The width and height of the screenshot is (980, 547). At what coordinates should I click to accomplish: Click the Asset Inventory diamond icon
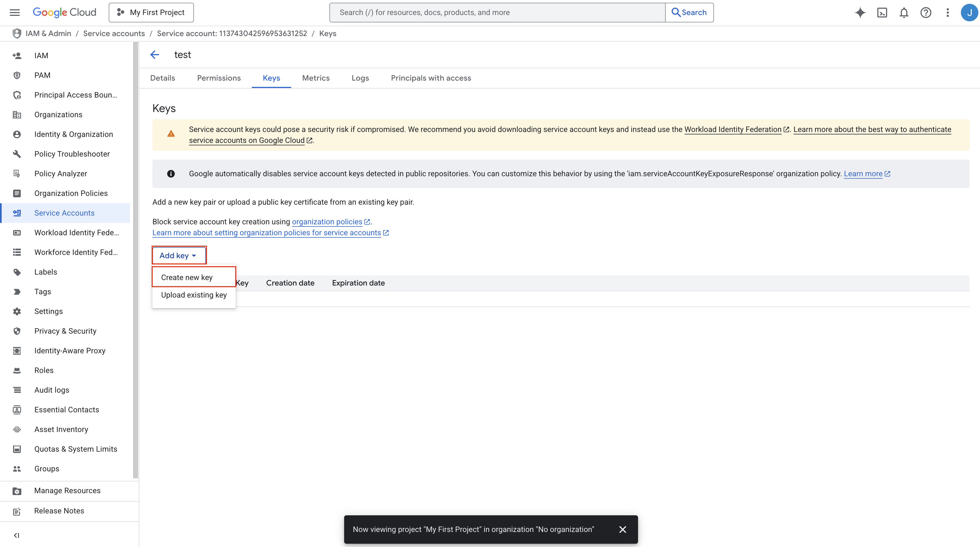click(17, 430)
